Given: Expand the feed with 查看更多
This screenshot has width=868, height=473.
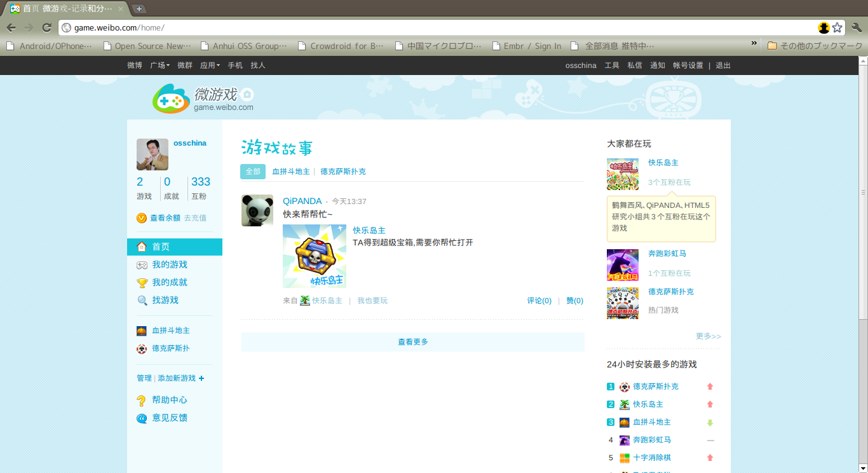Looking at the screenshot, I should pyautogui.click(x=413, y=342).
